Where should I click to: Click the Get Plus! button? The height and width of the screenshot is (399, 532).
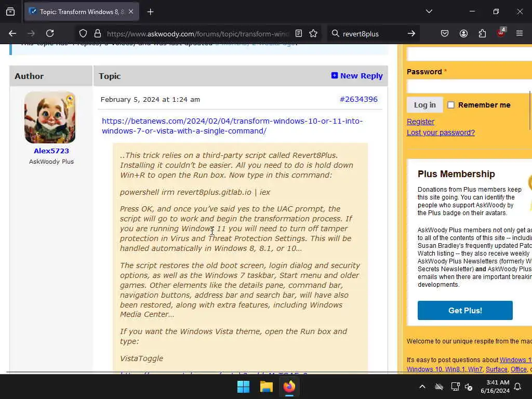click(465, 311)
